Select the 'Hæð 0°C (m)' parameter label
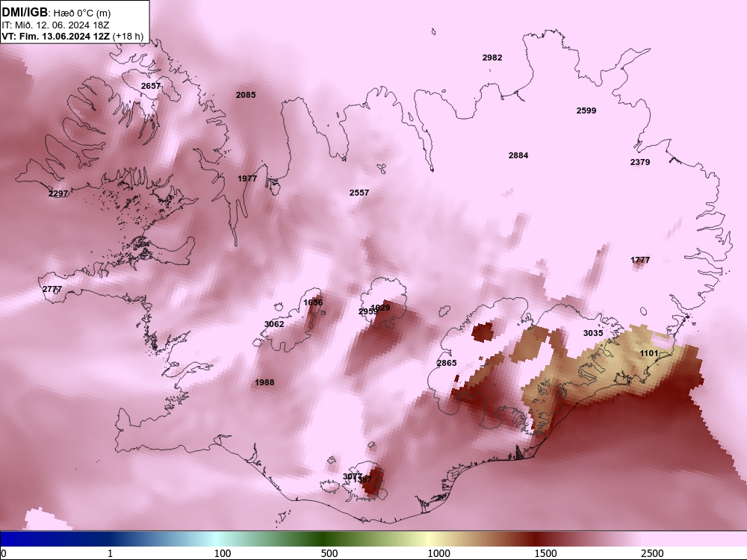 81,13
